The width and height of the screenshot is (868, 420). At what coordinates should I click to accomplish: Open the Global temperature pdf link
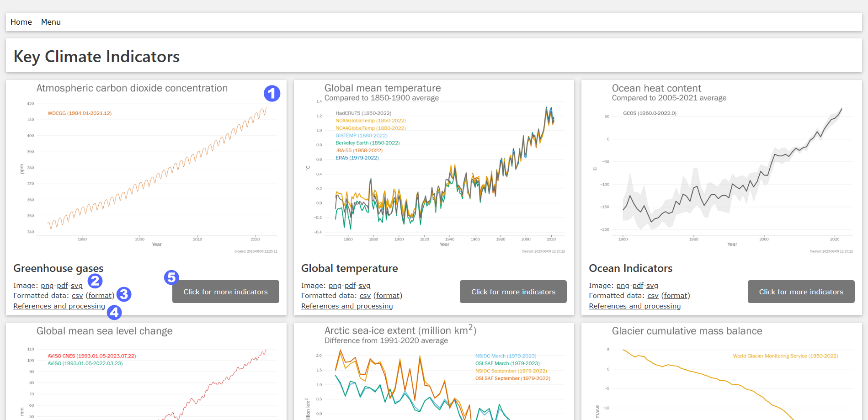[x=350, y=286]
